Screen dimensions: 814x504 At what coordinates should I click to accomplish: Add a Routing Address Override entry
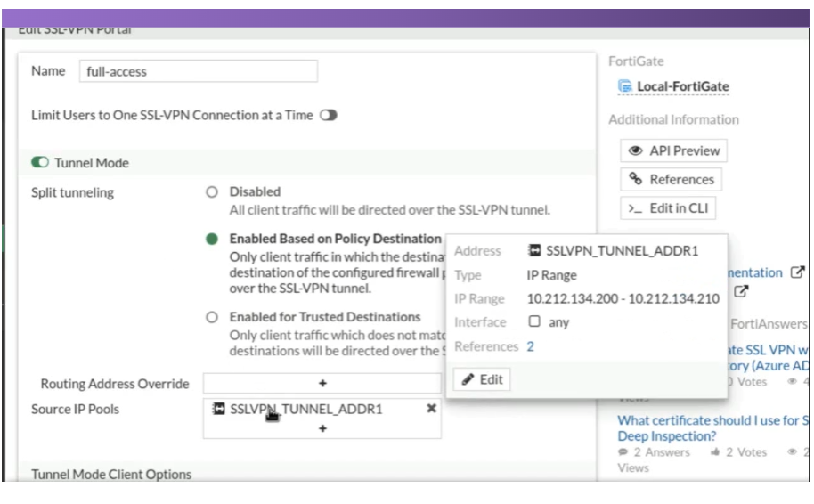[322, 383]
